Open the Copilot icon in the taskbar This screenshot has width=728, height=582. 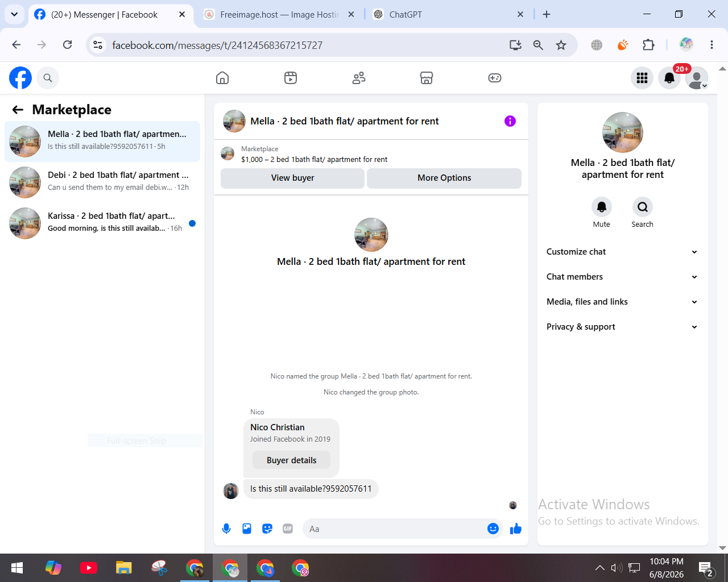53,568
